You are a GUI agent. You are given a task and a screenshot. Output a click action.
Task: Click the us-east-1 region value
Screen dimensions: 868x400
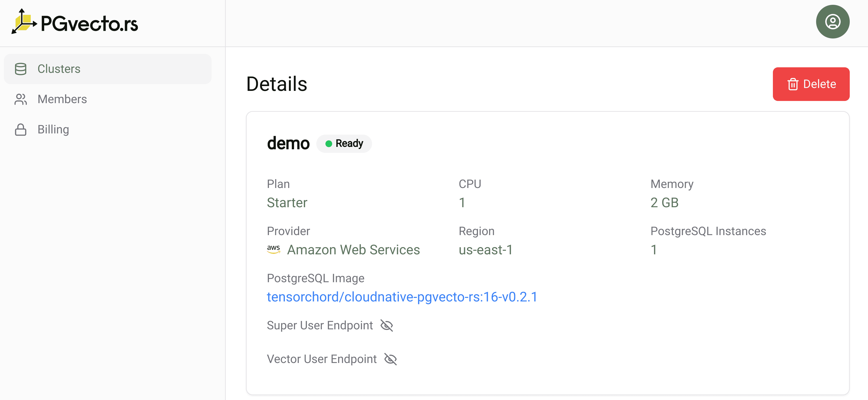pos(486,250)
